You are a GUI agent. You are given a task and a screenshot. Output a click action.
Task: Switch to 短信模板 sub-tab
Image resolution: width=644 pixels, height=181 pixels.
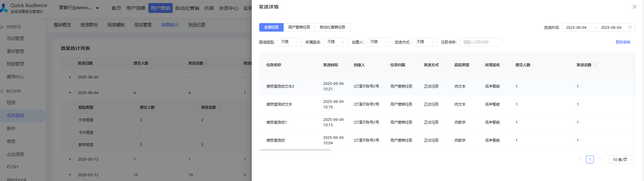(x=116, y=25)
